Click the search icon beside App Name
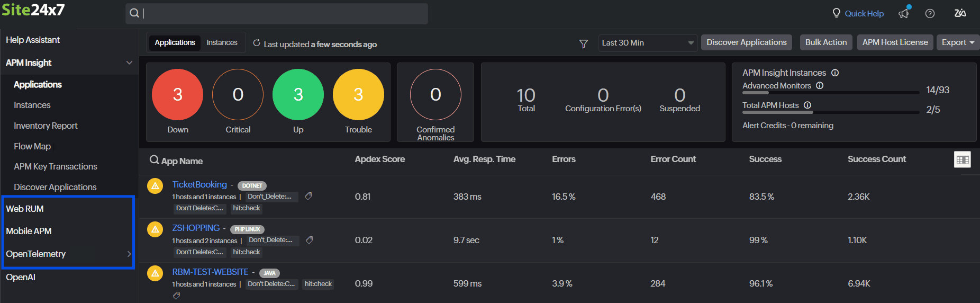 [x=154, y=160]
